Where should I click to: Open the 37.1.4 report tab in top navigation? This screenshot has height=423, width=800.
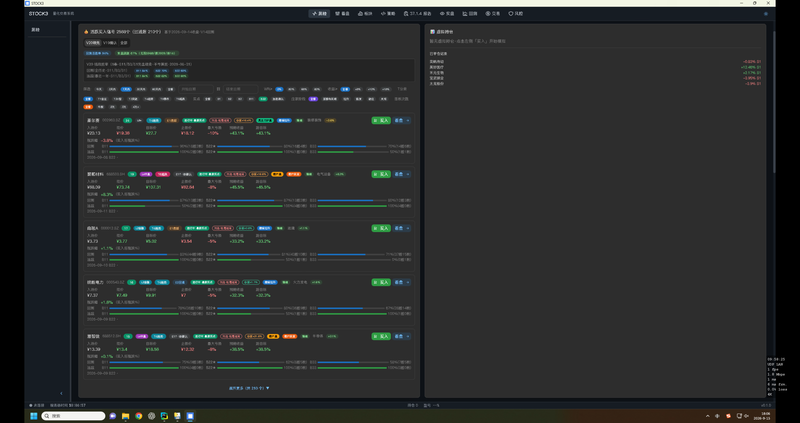tap(417, 14)
